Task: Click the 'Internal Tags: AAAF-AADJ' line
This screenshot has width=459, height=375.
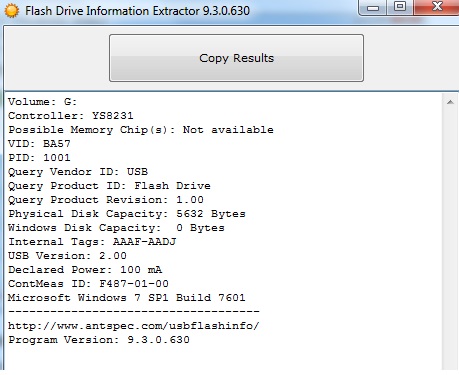Action: [x=92, y=242]
